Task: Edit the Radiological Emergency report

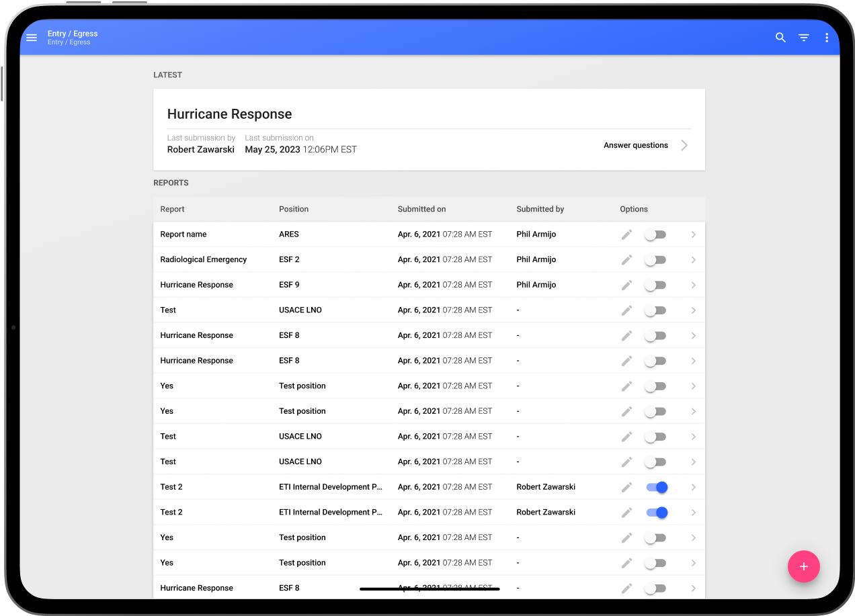Action: pyautogui.click(x=626, y=260)
